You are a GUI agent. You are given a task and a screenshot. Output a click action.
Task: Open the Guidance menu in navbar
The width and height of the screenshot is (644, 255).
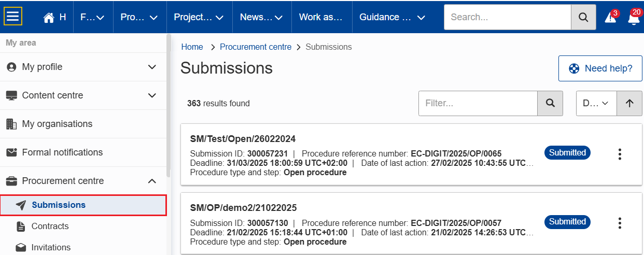point(392,17)
